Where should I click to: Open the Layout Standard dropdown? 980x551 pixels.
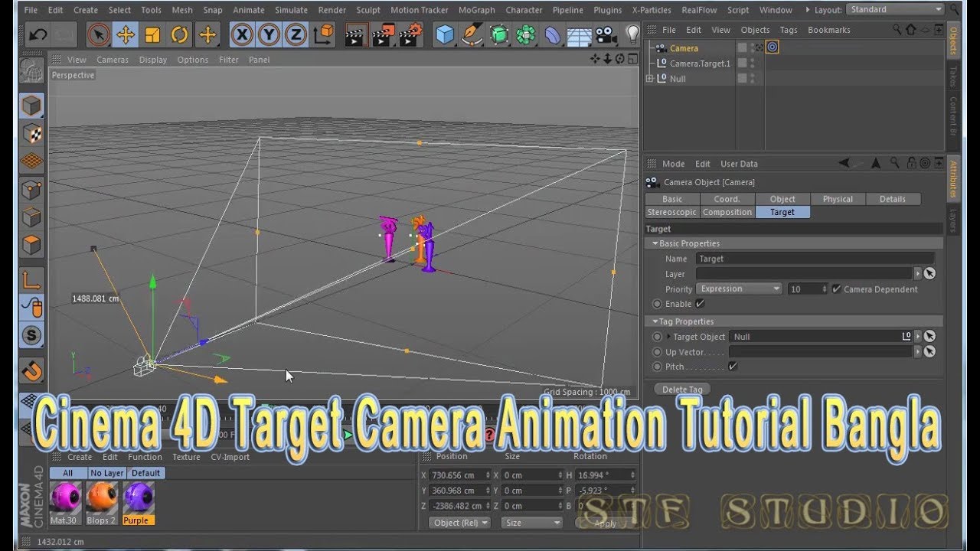point(895,9)
